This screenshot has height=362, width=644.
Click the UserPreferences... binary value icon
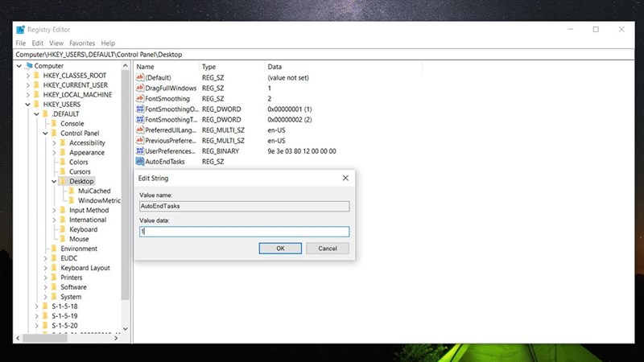[x=139, y=150]
